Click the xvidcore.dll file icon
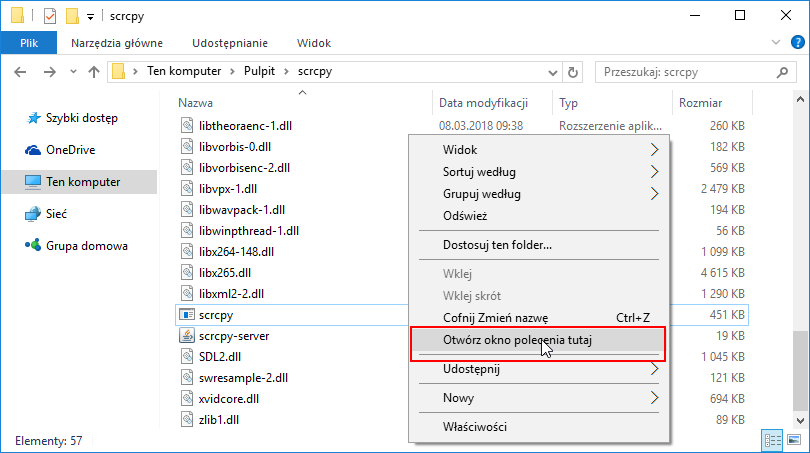Screen dimensions: 810x453 (186, 399)
